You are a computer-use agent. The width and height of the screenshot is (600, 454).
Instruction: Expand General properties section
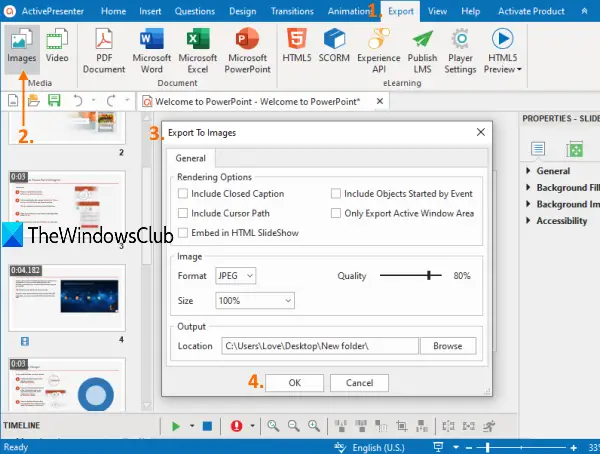(528, 171)
